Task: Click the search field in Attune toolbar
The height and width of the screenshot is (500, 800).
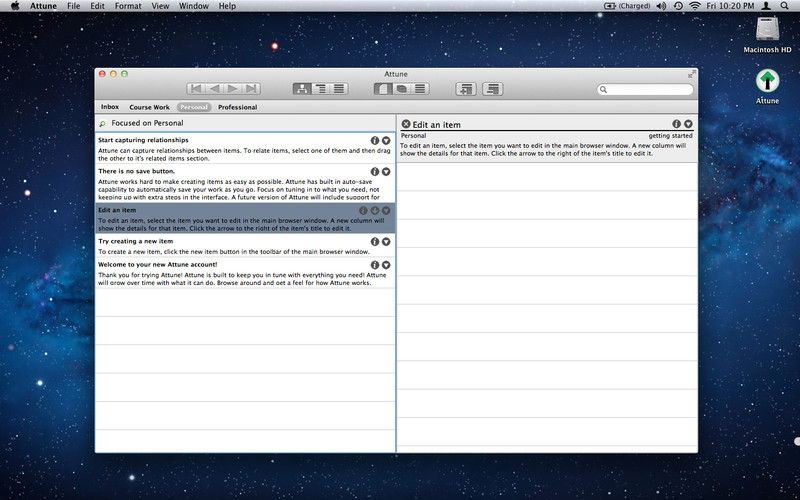Action: pyautogui.click(x=645, y=89)
